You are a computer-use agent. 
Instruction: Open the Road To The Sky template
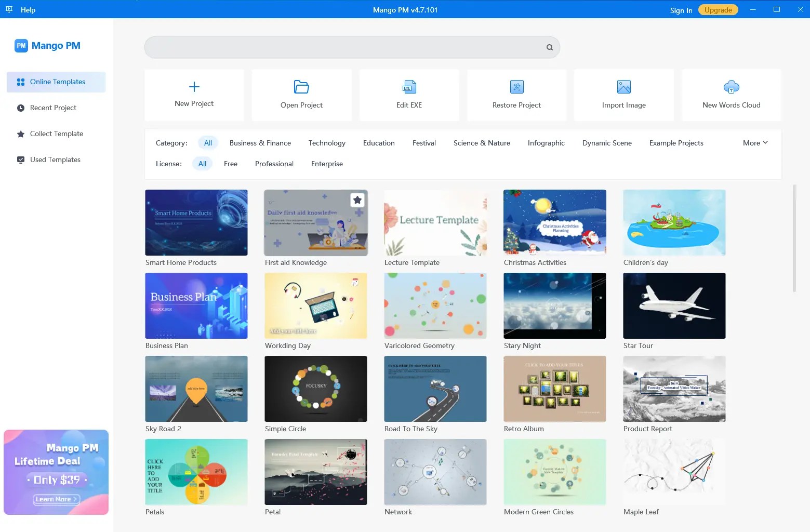click(435, 389)
